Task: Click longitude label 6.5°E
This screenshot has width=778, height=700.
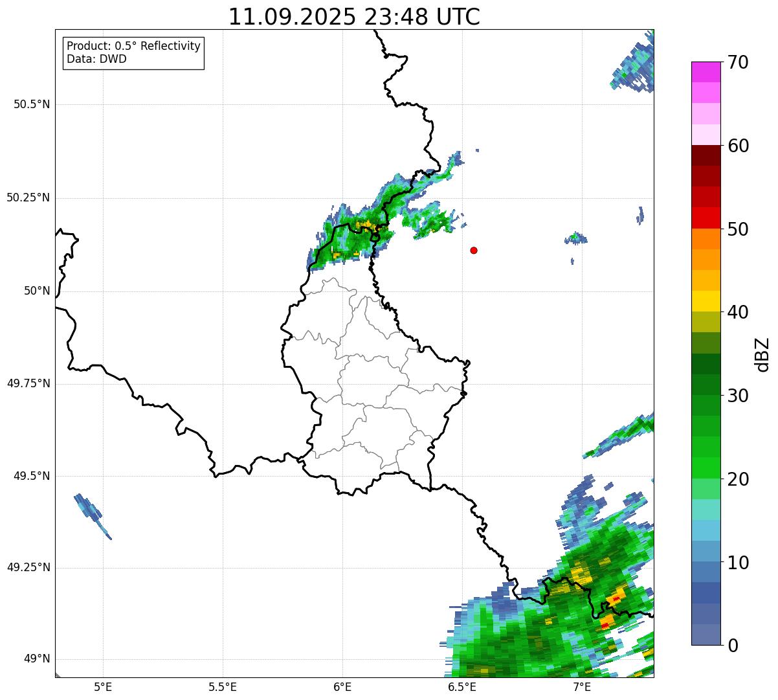Action: 462,686
